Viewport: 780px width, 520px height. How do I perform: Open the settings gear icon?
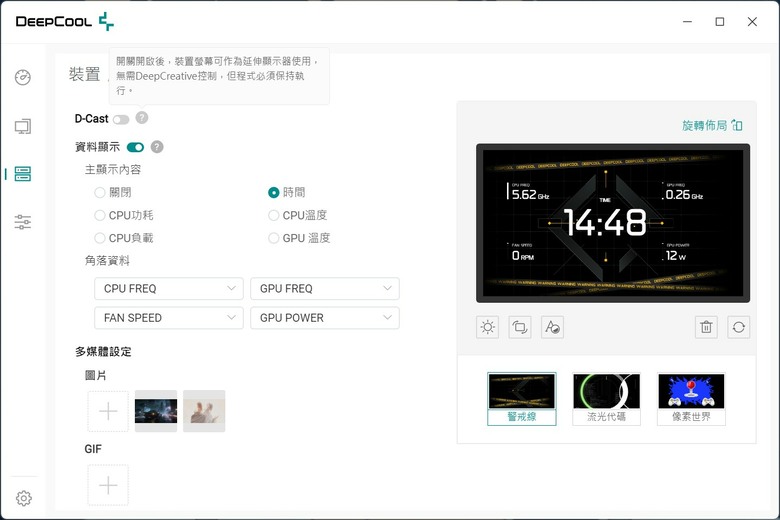tap(24, 498)
